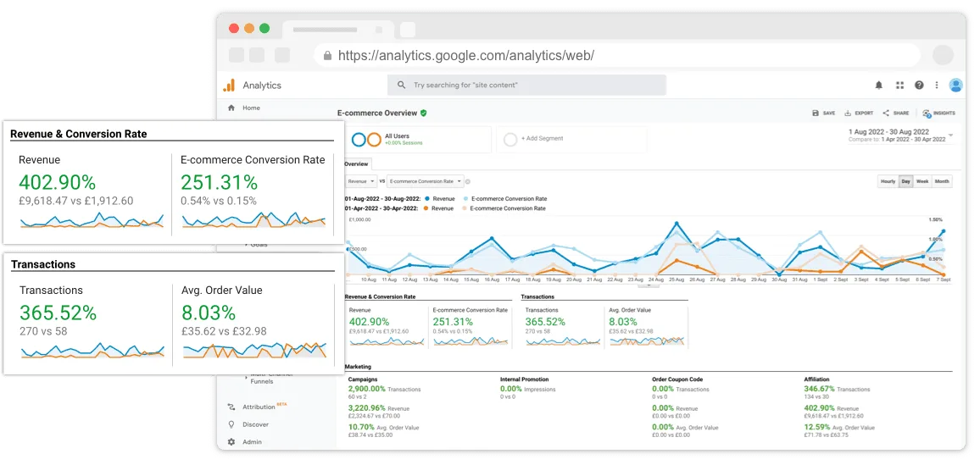The width and height of the screenshot is (980, 465).
Task: Click the Save report icon
Action: click(815, 113)
